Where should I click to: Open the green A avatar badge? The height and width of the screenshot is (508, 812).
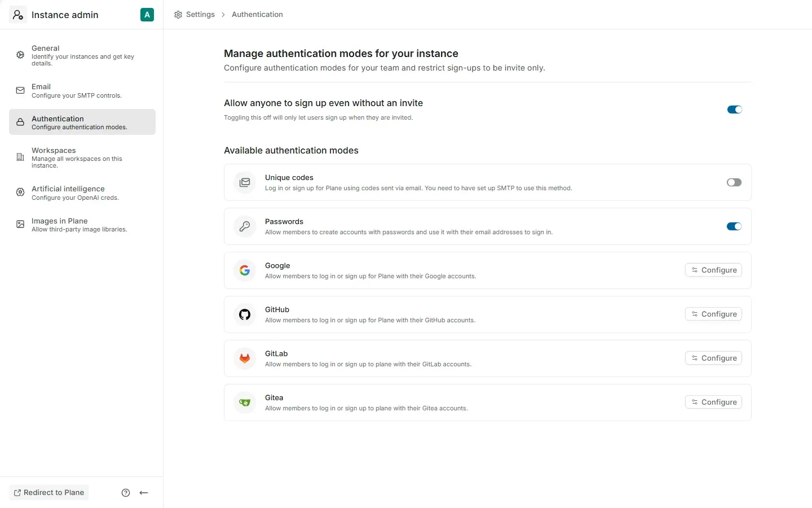(147, 15)
